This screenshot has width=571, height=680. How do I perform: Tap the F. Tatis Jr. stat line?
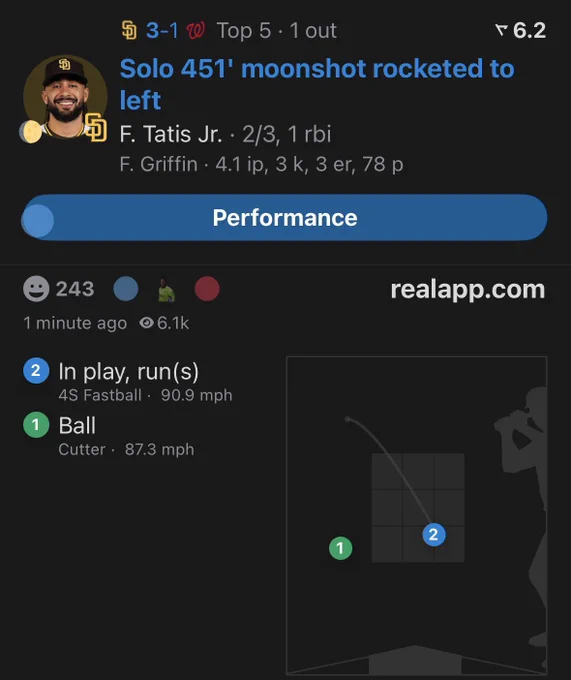point(225,134)
